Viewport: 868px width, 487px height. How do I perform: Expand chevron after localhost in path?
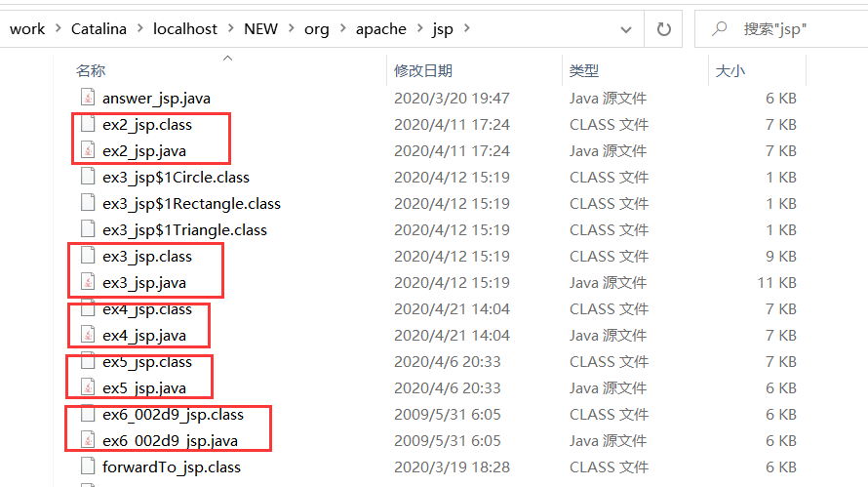(230, 28)
